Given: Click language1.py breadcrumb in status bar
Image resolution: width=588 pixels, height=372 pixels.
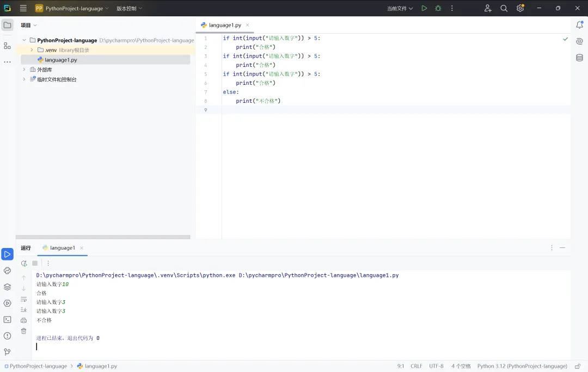Looking at the screenshot, I should pyautogui.click(x=97, y=366).
